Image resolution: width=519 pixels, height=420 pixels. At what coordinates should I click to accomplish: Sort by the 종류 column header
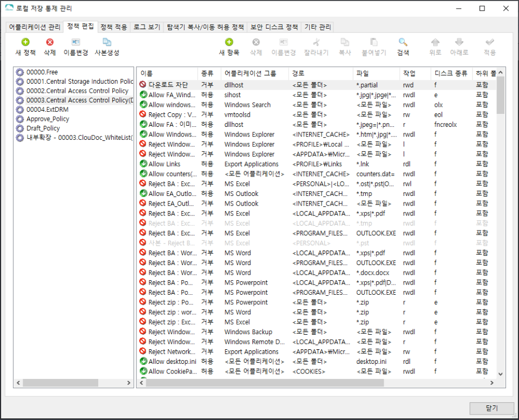209,73
